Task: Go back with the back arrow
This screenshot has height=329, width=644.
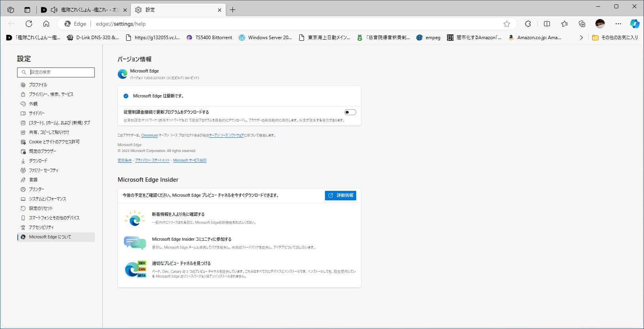Action: (11, 24)
